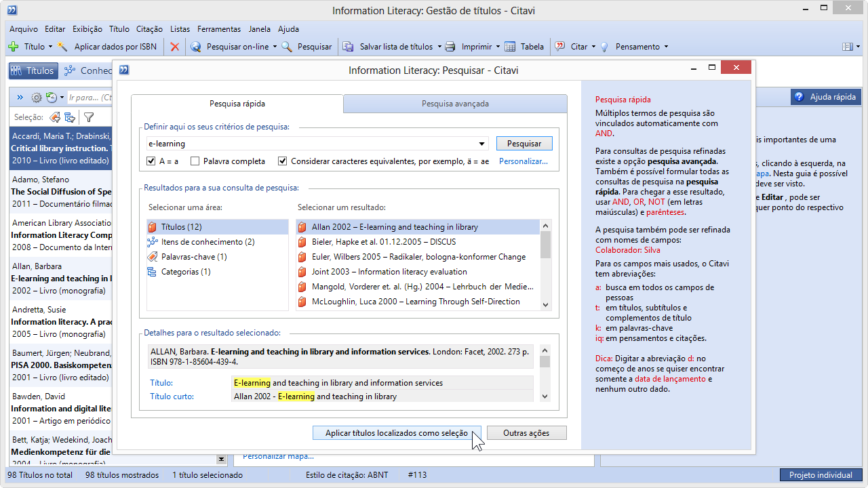868x488 pixels.
Task: Click the Personalizar mapa... link
Action: click(x=279, y=456)
